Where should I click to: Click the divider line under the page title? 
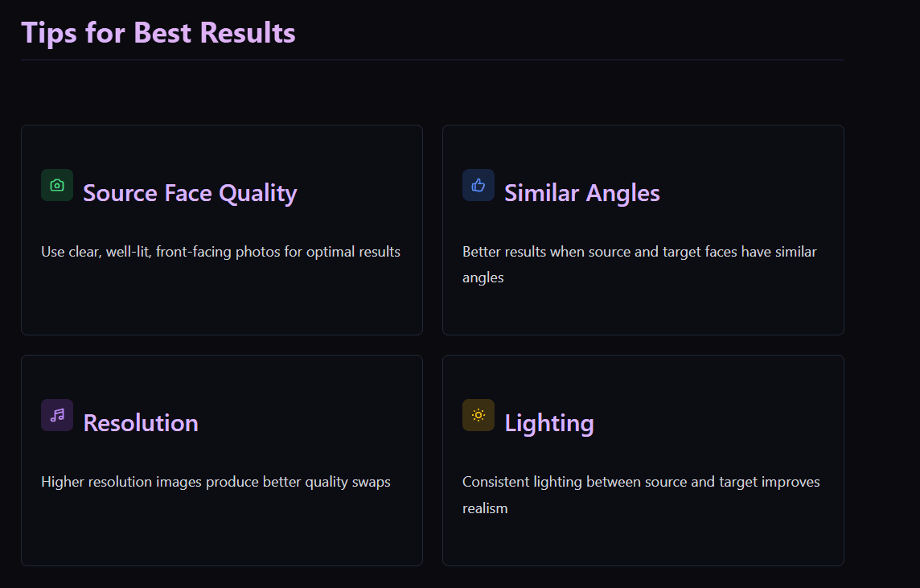(433, 60)
